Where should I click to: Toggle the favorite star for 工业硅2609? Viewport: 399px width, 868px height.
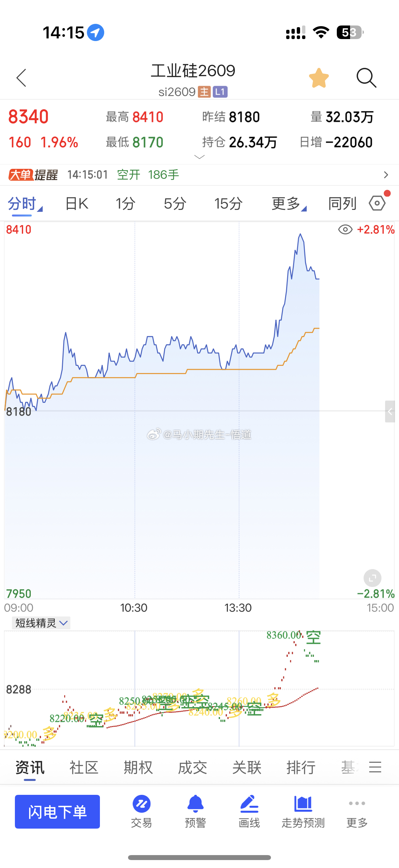point(319,78)
